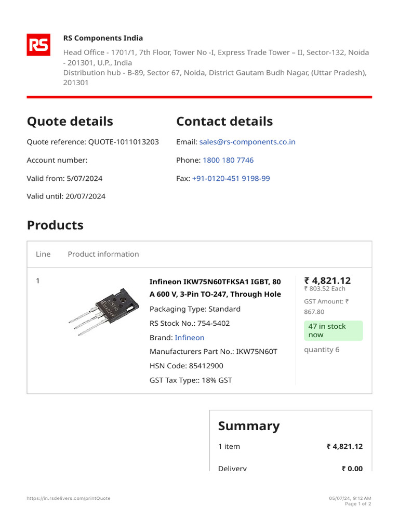This screenshot has height=532, width=399.
Task: Click the Infineon IKW75N60TFKSA1 product title
Action: pos(215,288)
